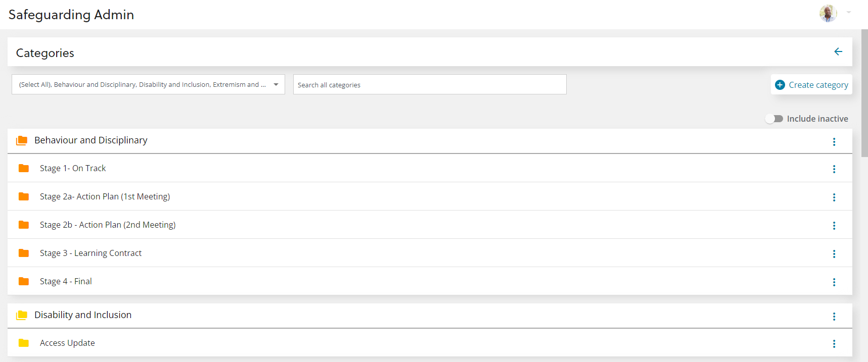Screen dimensions: 868x362
Task: Select the Stage 2b - Action Plan category
Action: pyautogui.click(x=108, y=225)
